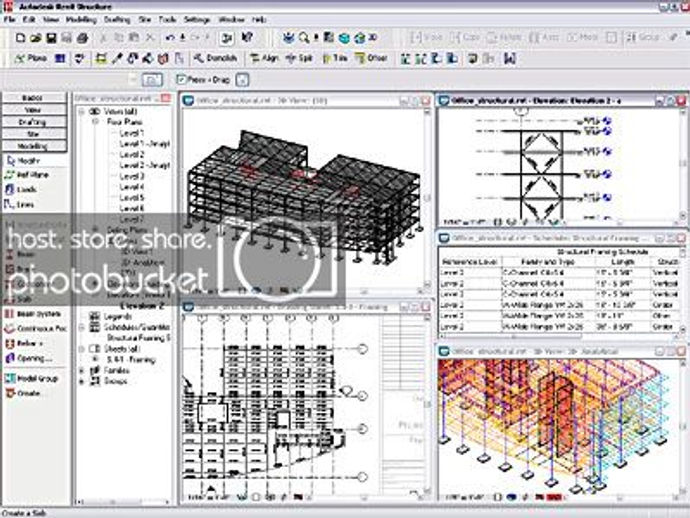Select the Plane tool in toolbar
690x518 pixels.
click(x=30, y=58)
